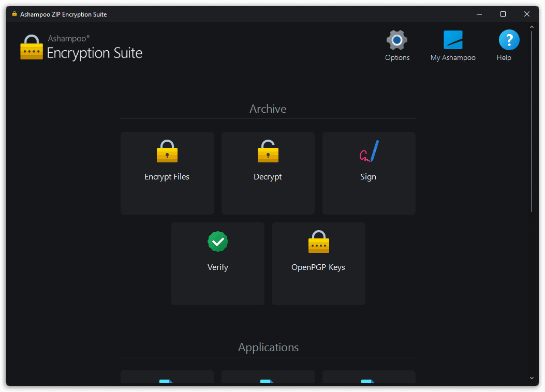Select the Decrypt tile label
Viewport: 545px width, 392px height.
(268, 177)
